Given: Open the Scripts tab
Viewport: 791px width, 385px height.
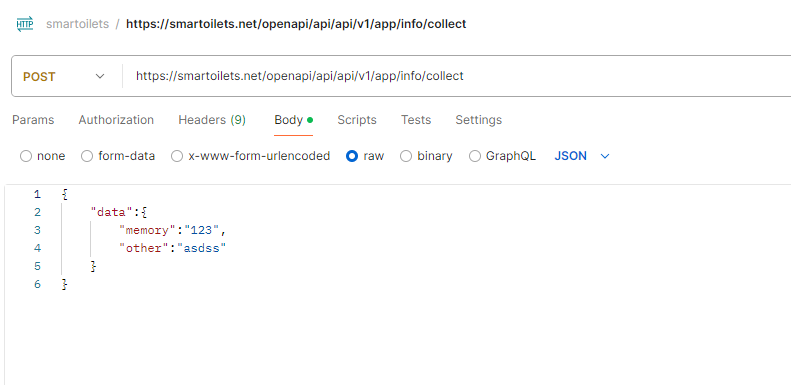Looking at the screenshot, I should [x=357, y=120].
